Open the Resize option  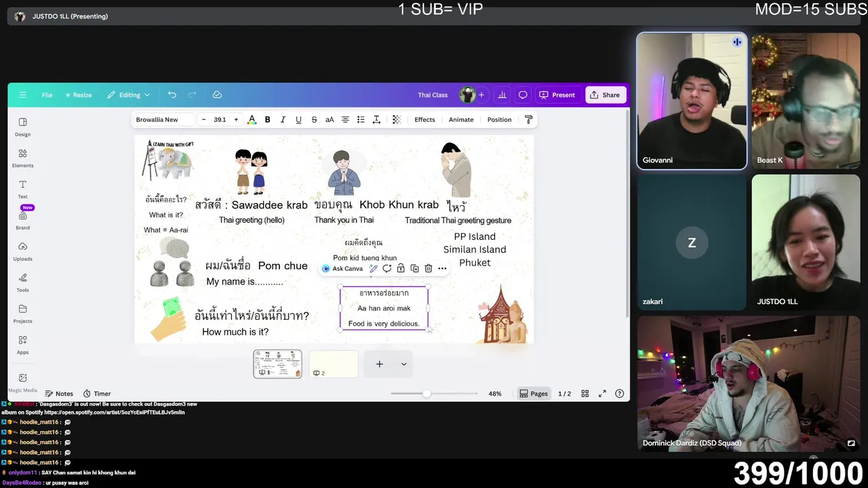[78, 95]
